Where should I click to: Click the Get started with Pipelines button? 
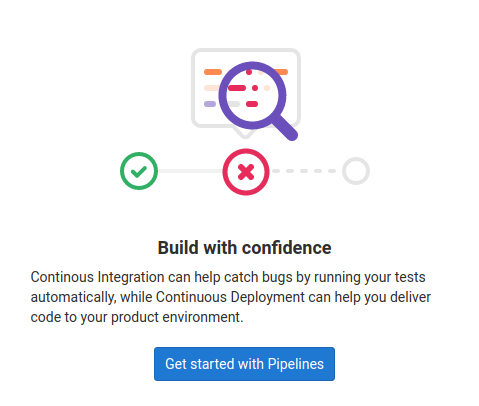[244, 364]
